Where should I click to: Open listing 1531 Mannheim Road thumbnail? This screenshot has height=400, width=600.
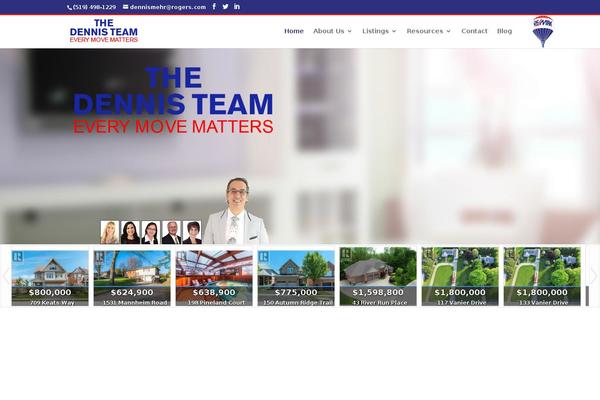[132, 278]
